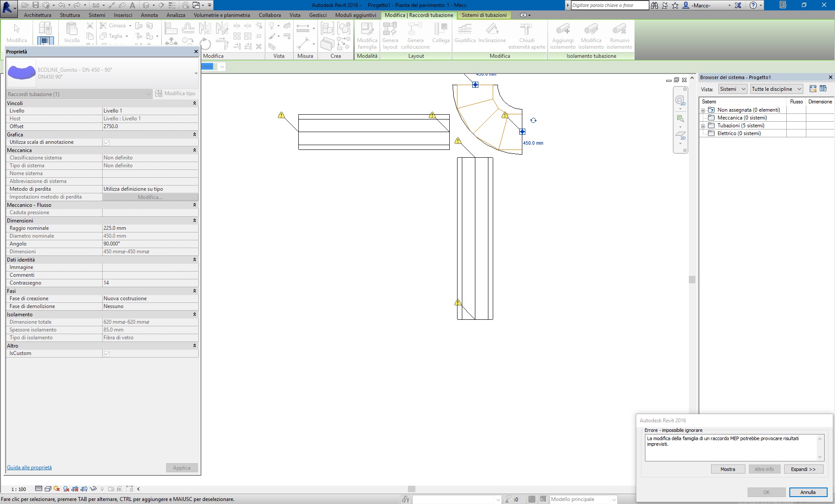This screenshot has height=504, width=835.
Task: Open the Vista Sistemi dropdown in system browser
Action: click(732, 89)
